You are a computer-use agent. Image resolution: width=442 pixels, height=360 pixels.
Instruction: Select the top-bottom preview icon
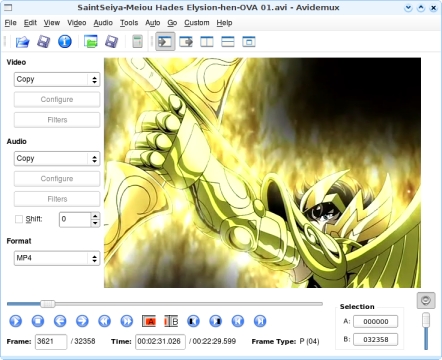pyautogui.click(x=228, y=42)
